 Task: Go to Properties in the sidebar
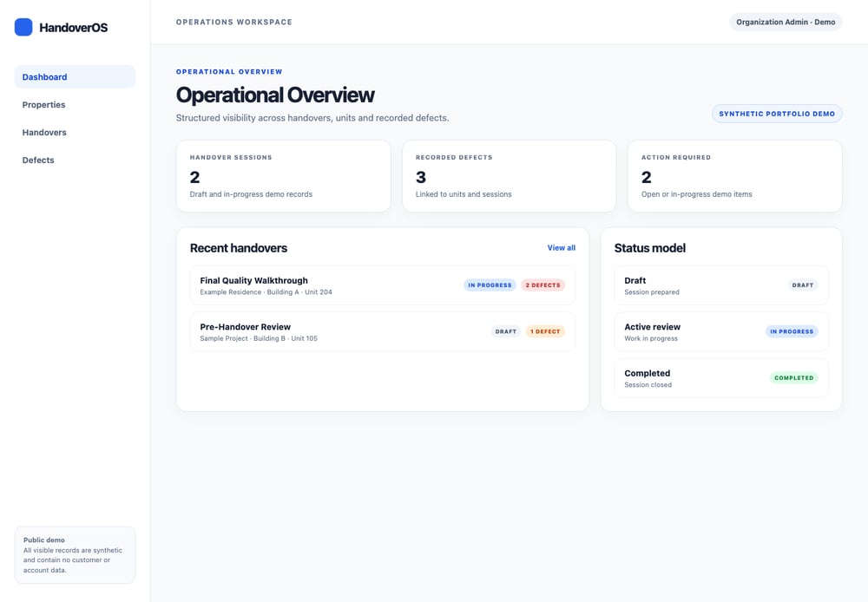pyautogui.click(x=75, y=105)
